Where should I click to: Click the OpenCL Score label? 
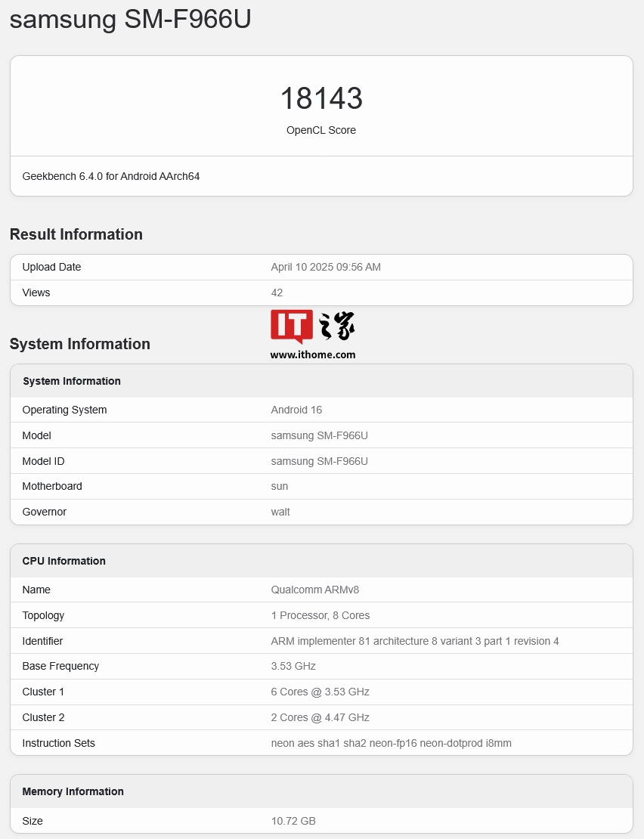click(321, 130)
